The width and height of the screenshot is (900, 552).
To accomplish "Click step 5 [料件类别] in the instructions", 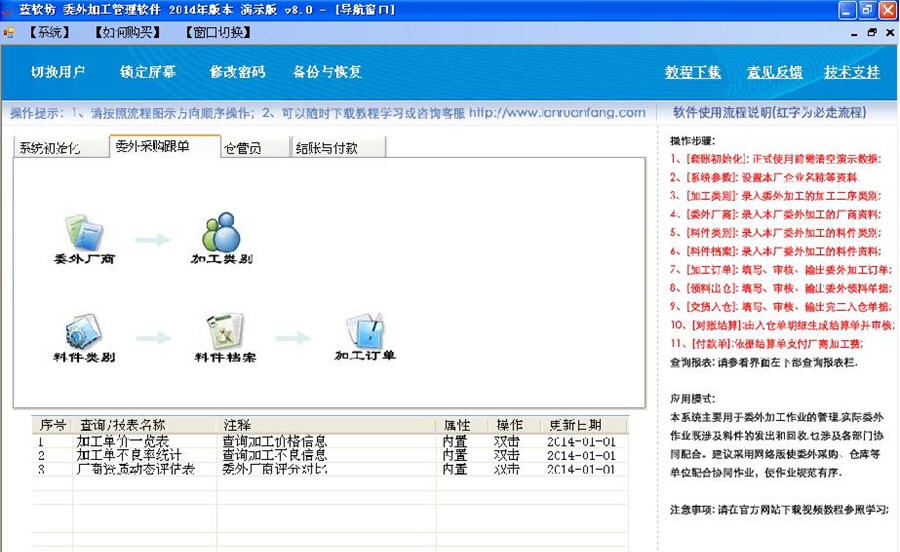I will (x=775, y=232).
